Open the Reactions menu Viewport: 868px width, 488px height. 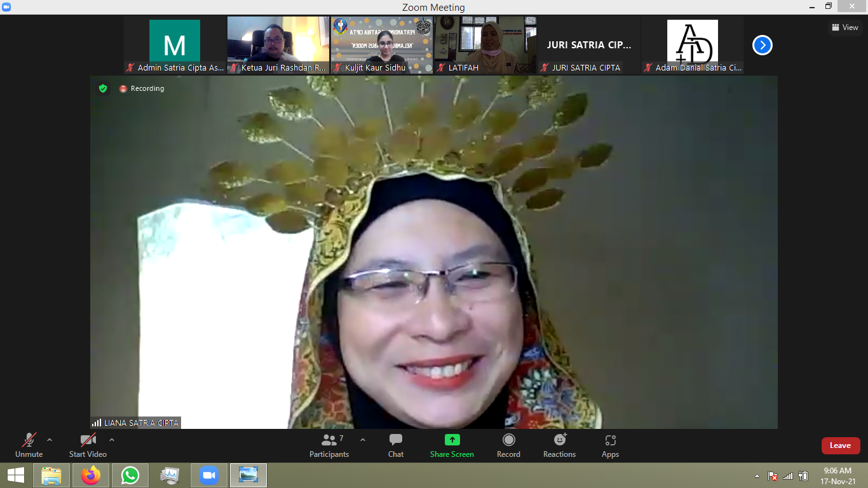point(559,445)
